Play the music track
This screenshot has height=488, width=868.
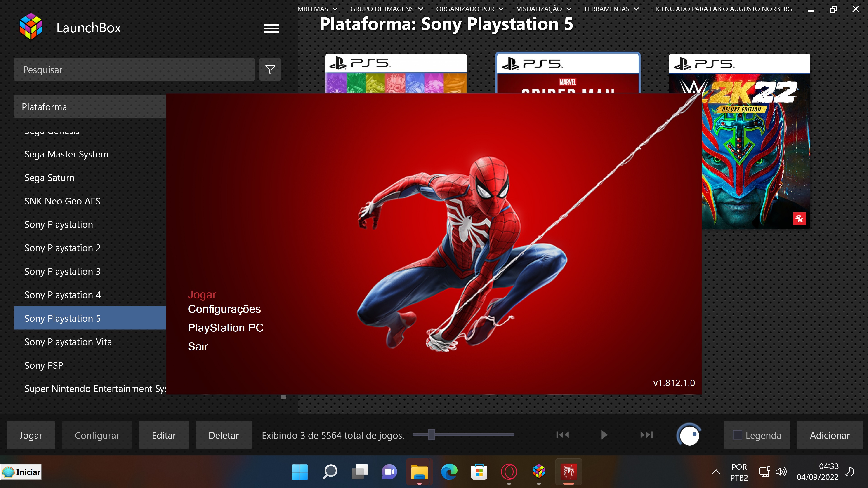[604, 435]
